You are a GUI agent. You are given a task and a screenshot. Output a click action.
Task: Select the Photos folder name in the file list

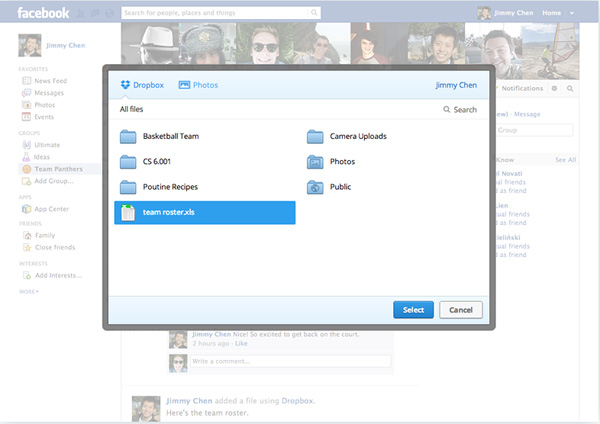[x=342, y=161]
